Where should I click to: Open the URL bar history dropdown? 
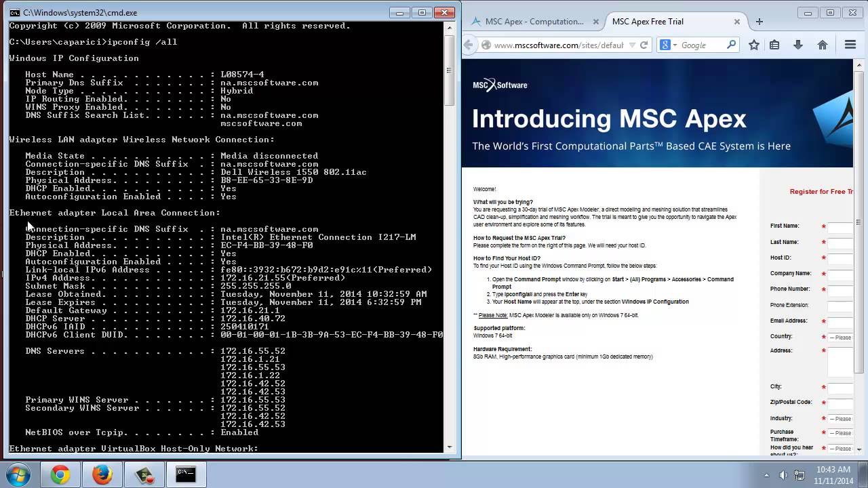[631, 45]
